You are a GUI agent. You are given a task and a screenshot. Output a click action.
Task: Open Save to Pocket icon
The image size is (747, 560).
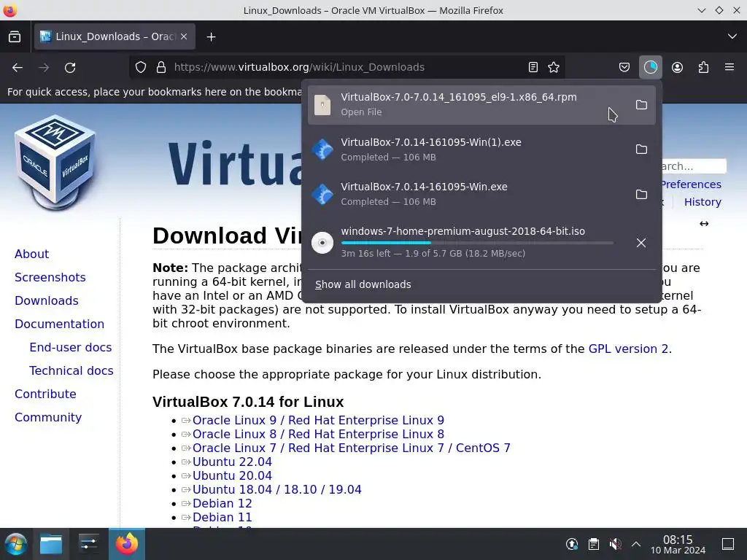tap(624, 67)
